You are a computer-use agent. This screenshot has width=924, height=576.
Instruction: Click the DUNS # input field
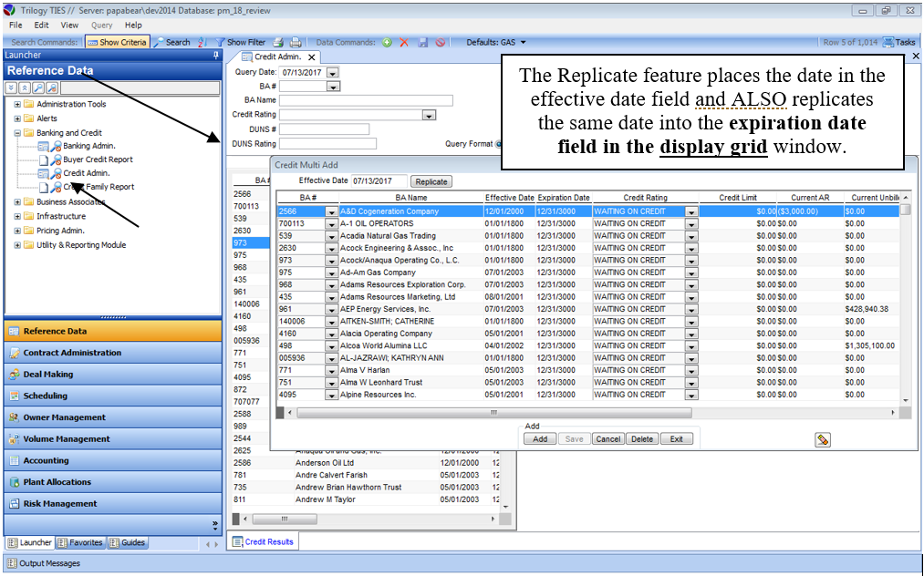tap(324, 129)
